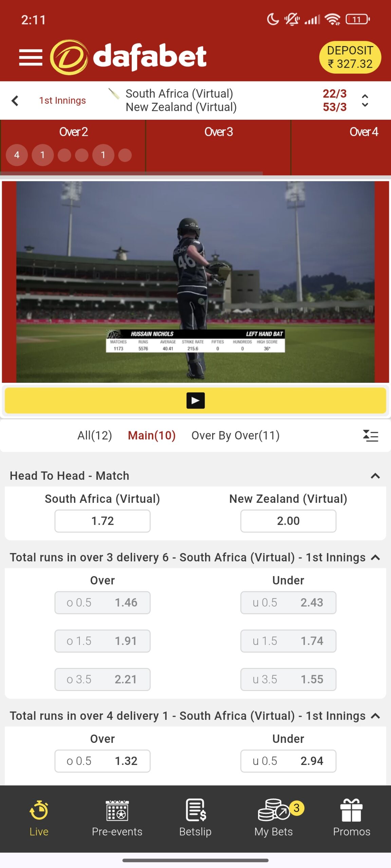Select the Over 3 panel
The height and width of the screenshot is (868, 391).
218,147
